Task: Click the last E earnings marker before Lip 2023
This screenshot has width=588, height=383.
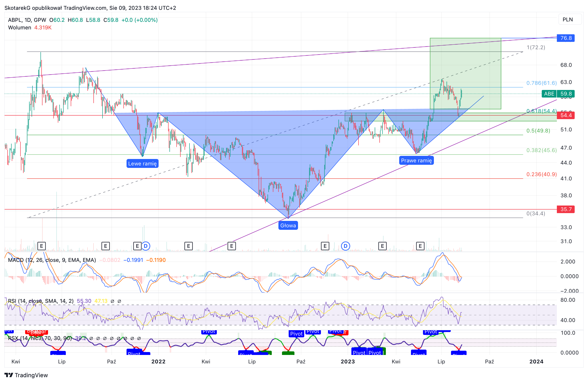Action: (420, 246)
